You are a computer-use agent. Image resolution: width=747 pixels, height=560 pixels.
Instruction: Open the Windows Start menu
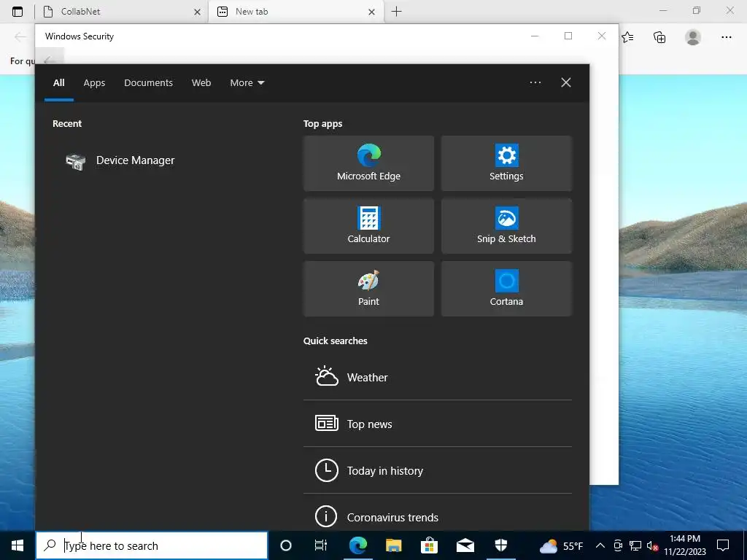18,545
